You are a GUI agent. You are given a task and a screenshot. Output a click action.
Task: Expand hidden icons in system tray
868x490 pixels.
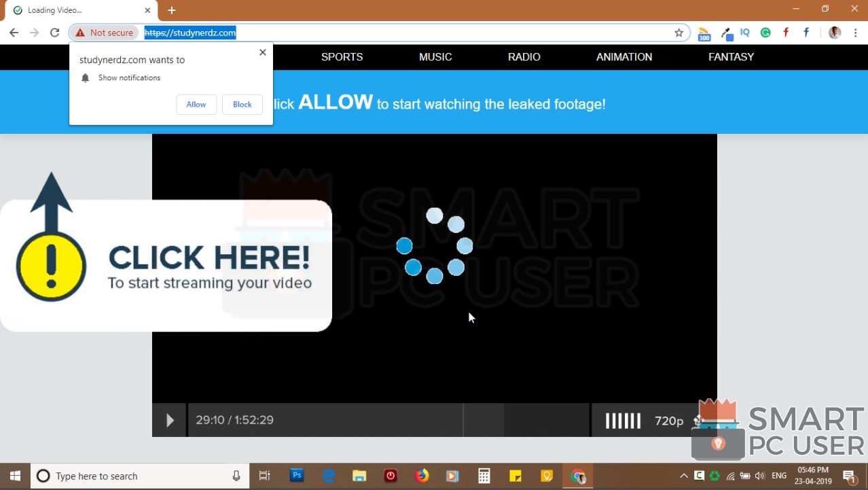click(683, 476)
